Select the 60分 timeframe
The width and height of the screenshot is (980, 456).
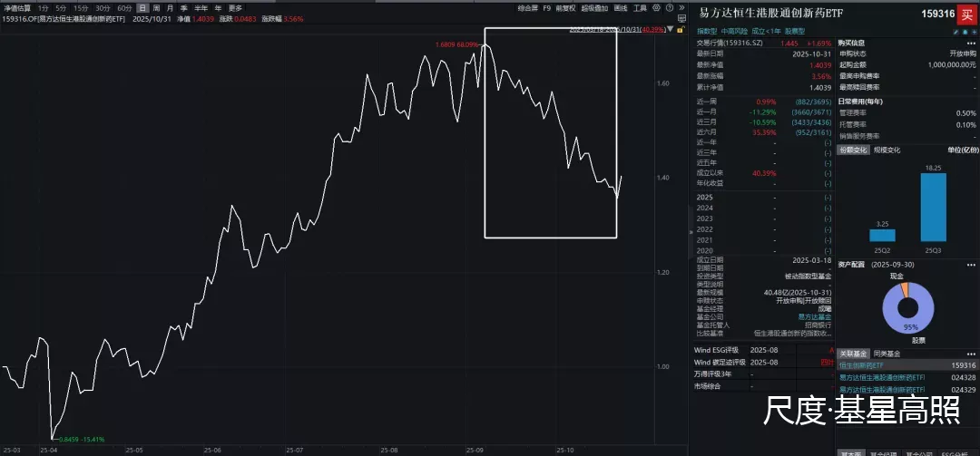coord(124,8)
